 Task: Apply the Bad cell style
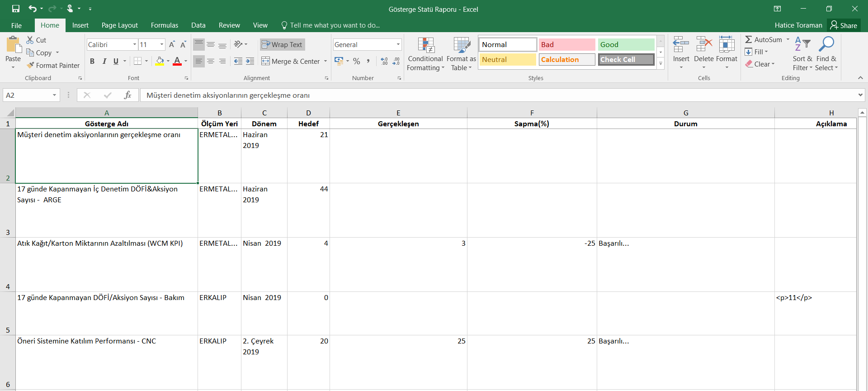566,44
